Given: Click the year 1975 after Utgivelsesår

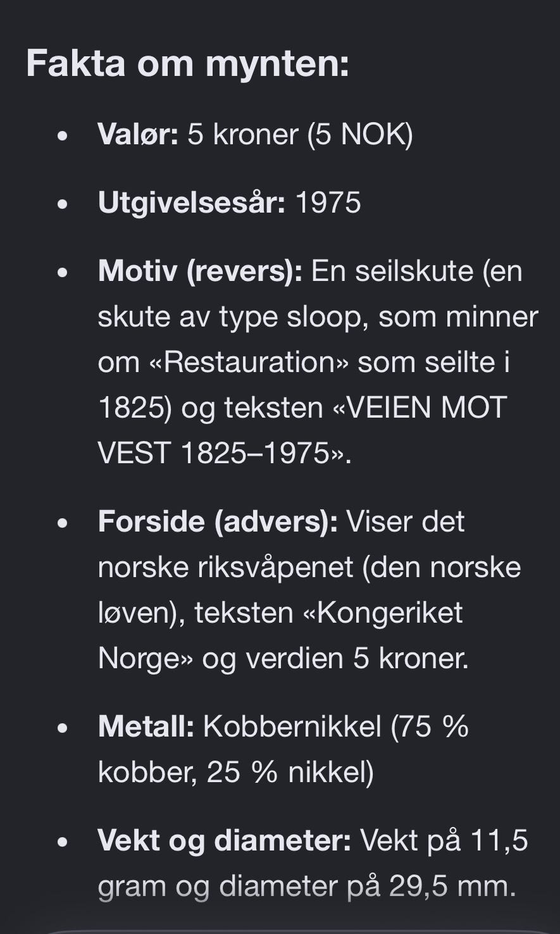Looking at the screenshot, I should pos(328,202).
